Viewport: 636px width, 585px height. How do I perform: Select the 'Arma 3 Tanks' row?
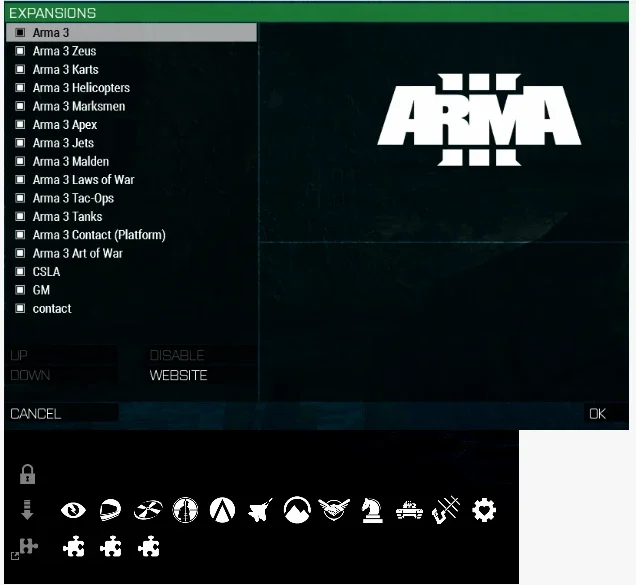[x=131, y=217]
